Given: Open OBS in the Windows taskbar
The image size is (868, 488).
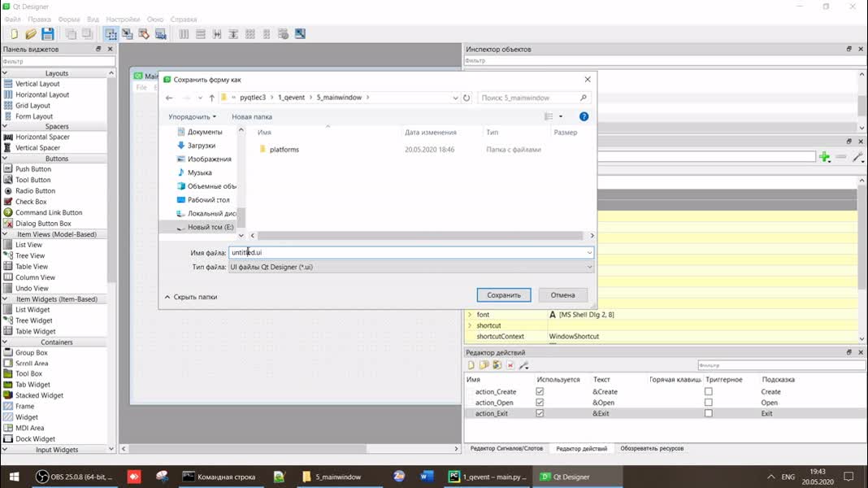Looking at the screenshot, I should point(74,477).
